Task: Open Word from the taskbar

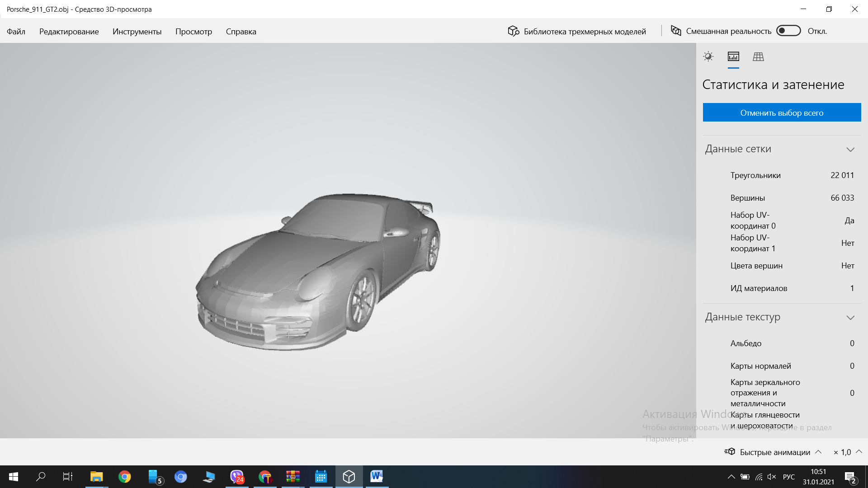Action: click(x=376, y=477)
